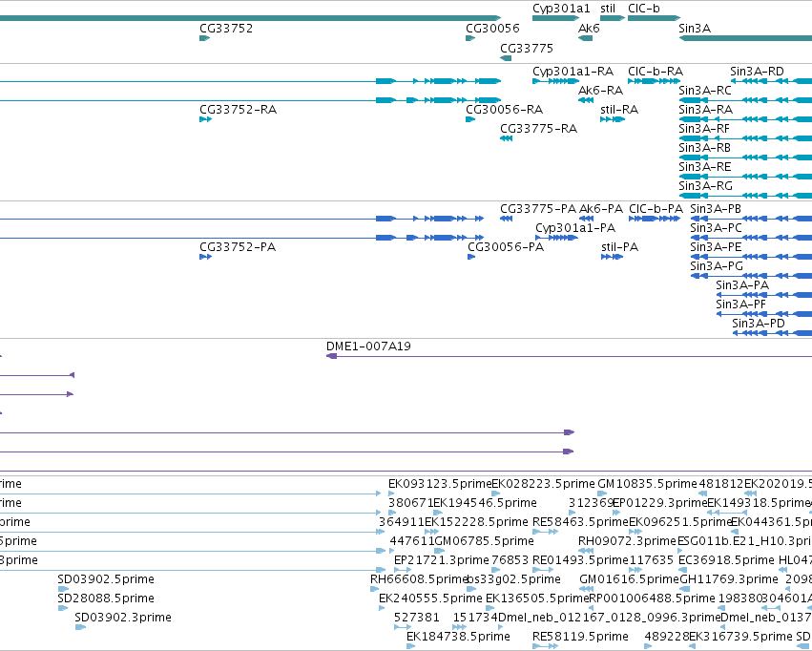Select the Sin3A-PD protein label
Image resolution: width=812 pixels, height=651 pixels.
point(759,325)
